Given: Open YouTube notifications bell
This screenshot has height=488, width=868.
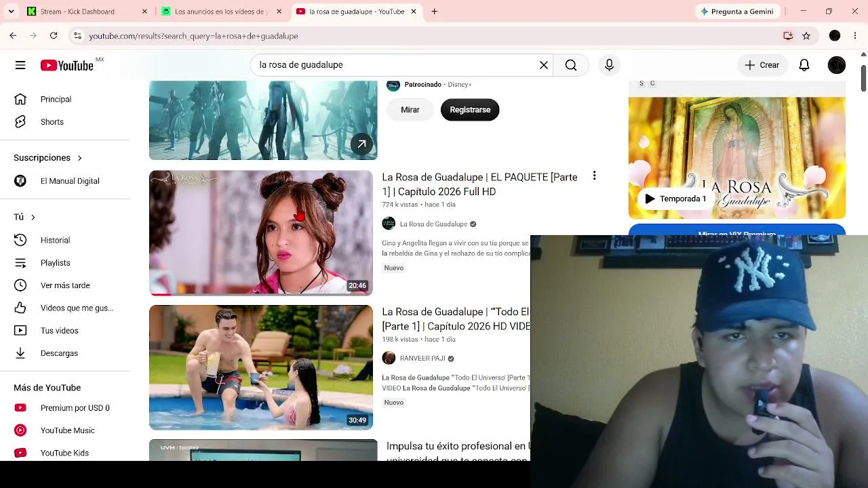Looking at the screenshot, I should [804, 65].
